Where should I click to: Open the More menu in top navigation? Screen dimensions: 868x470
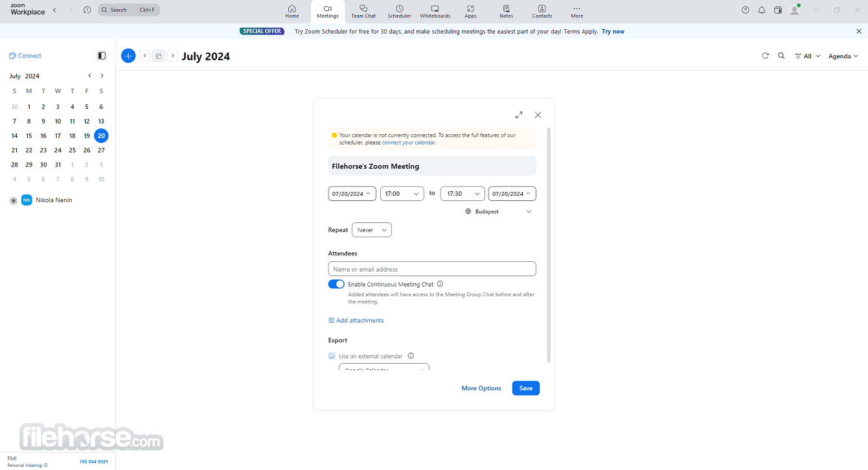(577, 11)
